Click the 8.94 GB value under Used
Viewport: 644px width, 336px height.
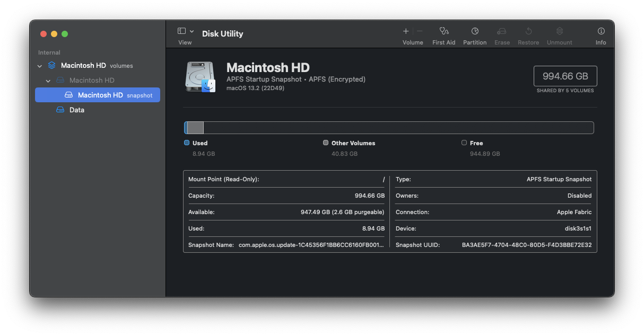pyautogui.click(x=204, y=154)
